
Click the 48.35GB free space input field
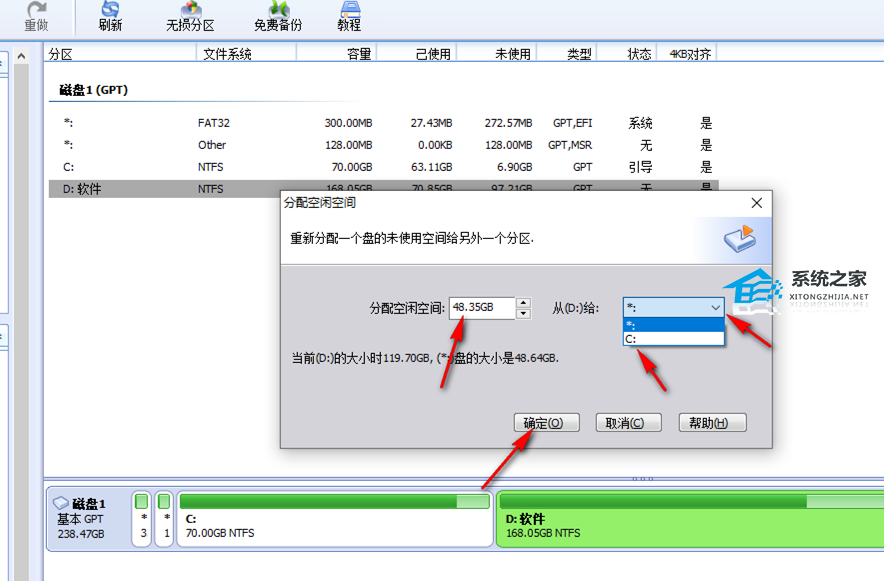click(482, 308)
